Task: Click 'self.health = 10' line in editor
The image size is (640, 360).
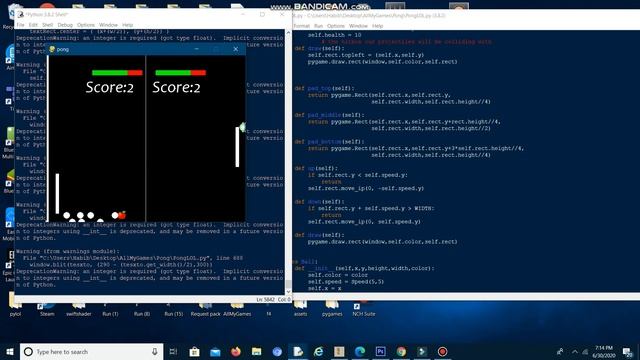Action: pyautogui.click(x=334, y=35)
